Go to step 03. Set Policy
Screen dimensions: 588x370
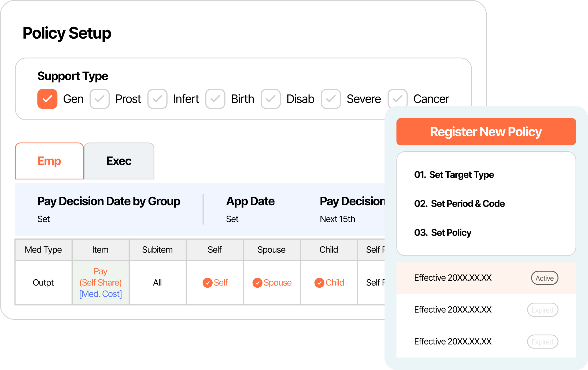(x=442, y=233)
